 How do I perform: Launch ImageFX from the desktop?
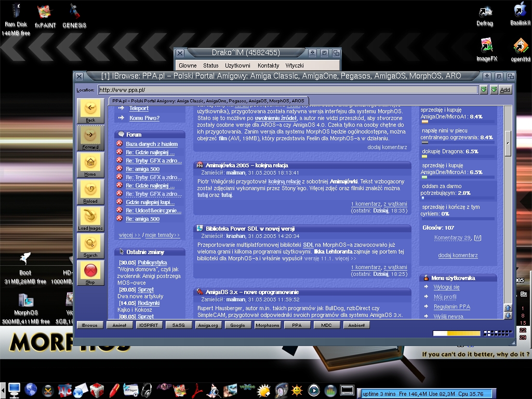tap(486, 49)
